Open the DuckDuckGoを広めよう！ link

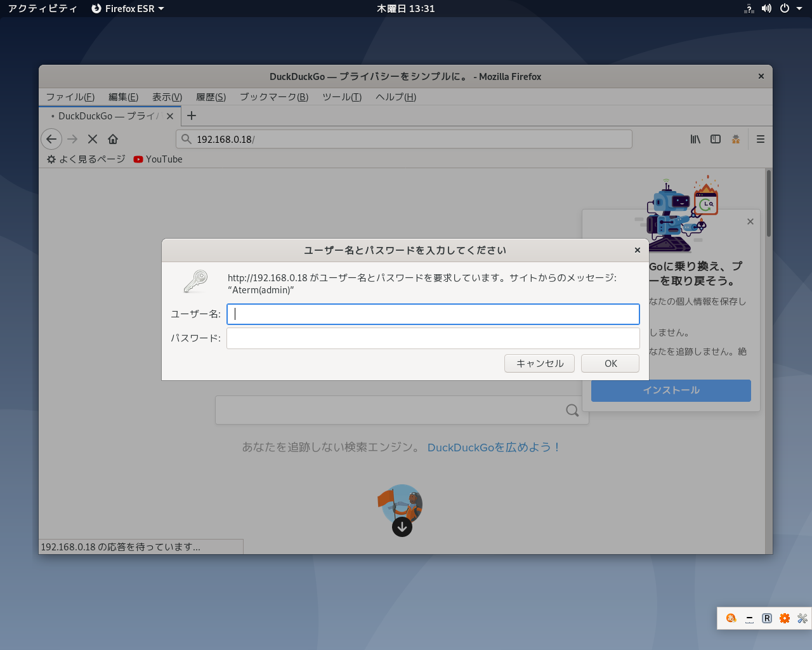click(x=494, y=448)
